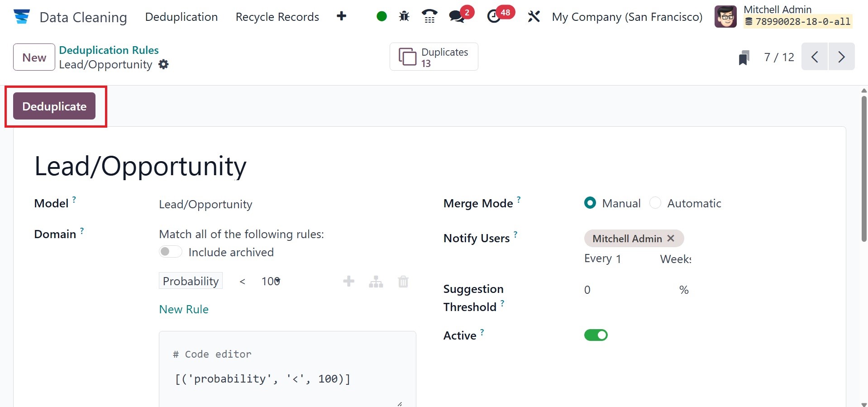Click the gear icon beside Lead/Opportunity
868x407 pixels.
[x=163, y=64]
